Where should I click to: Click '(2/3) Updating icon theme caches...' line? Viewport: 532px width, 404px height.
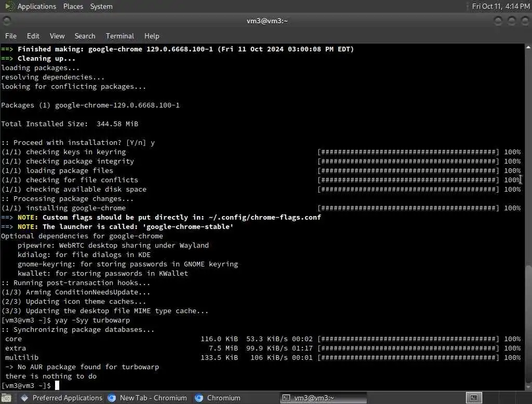coord(74,302)
